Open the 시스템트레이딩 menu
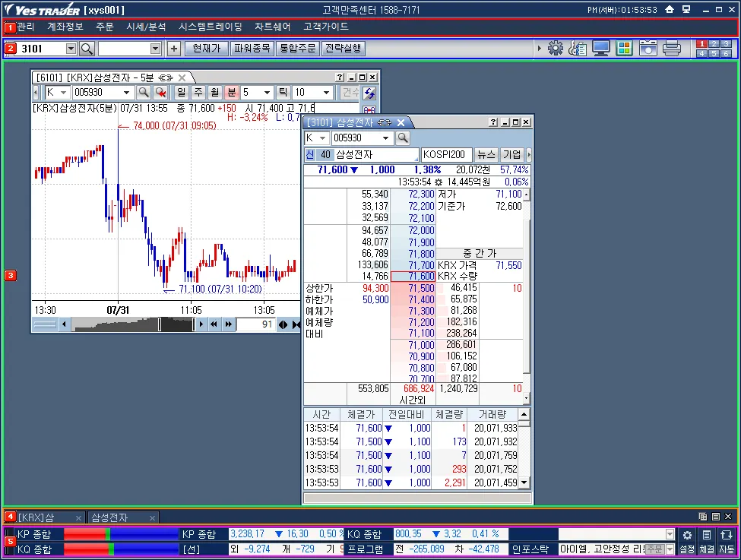The height and width of the screenshot is (560, 741). coord(211,27)
